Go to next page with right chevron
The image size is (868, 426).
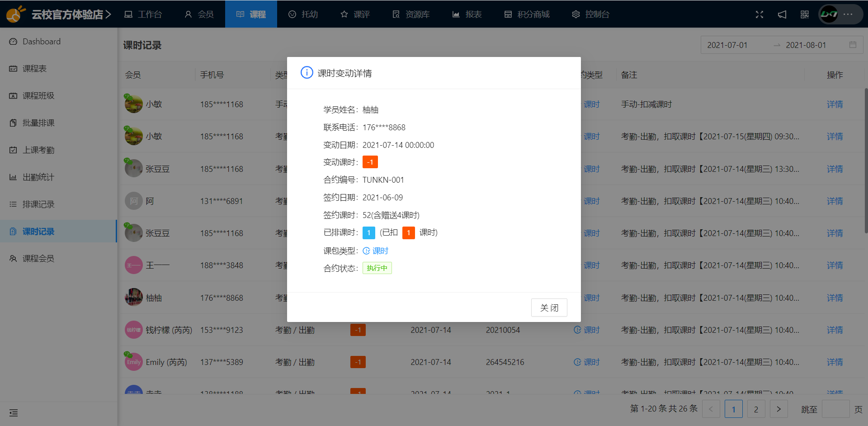pos(778,409)
